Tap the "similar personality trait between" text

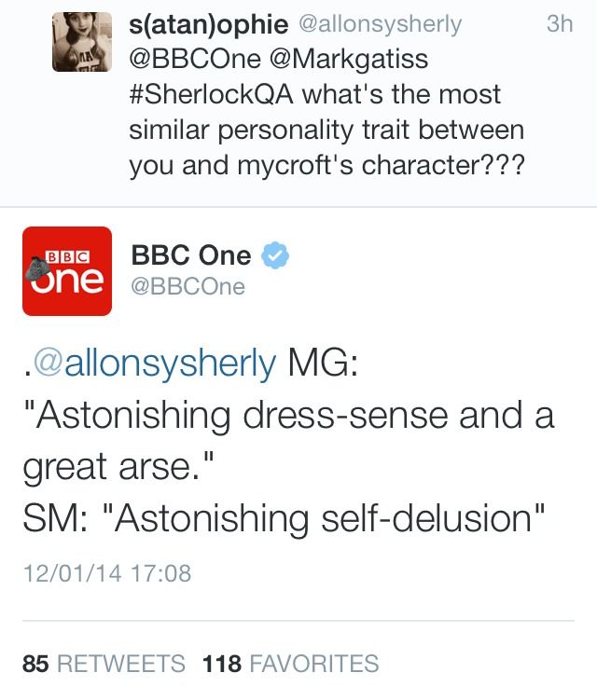[326, 130]
